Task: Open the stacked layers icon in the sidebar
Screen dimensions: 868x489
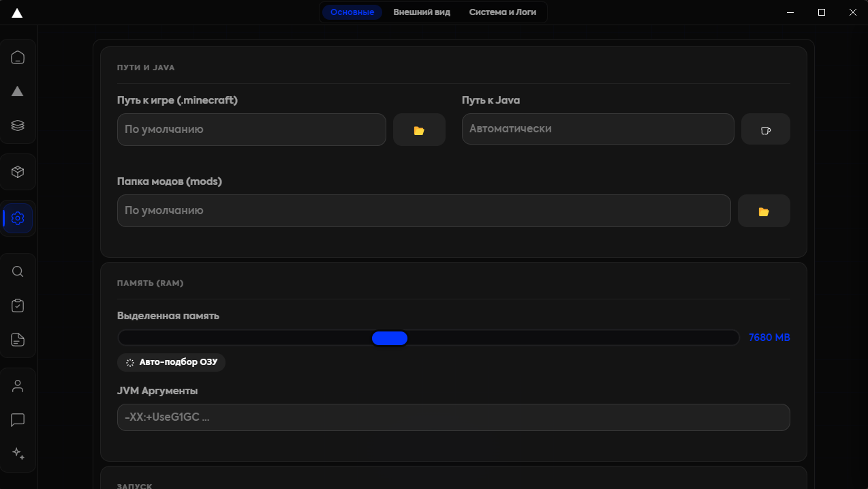Action: 18,125
